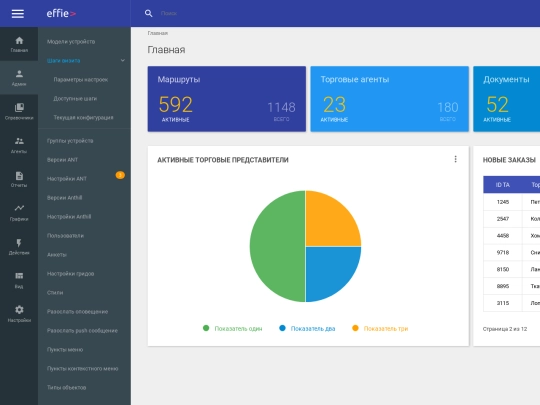This screenshot has width=540, height=405.
Task: Open the Действия sidebar section
Action: [x=19, y=247]
